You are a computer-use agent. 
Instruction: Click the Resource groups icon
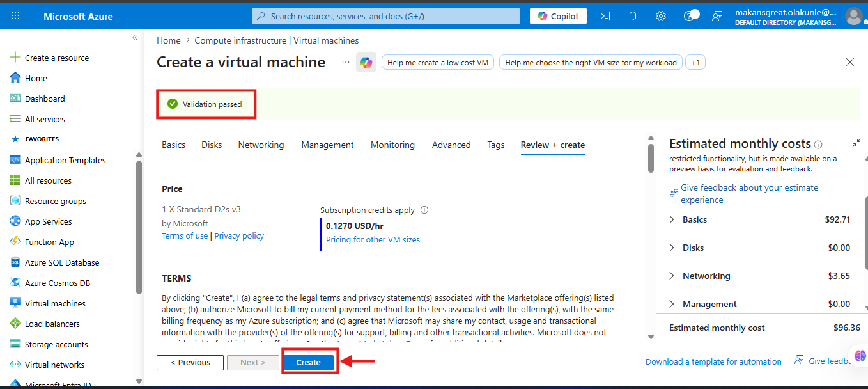[x=15, y=201]
